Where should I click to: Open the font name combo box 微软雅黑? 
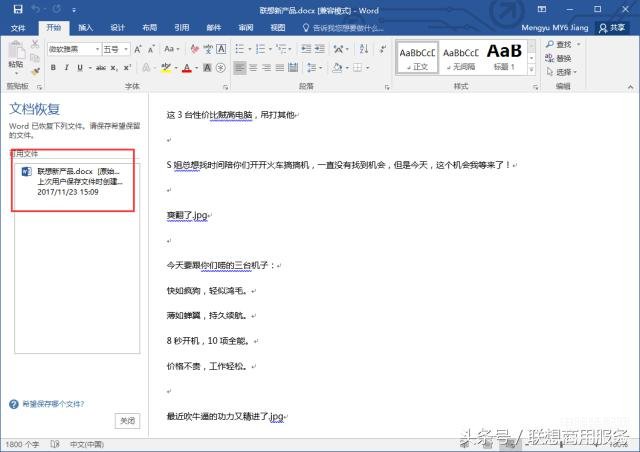[74, 49]
